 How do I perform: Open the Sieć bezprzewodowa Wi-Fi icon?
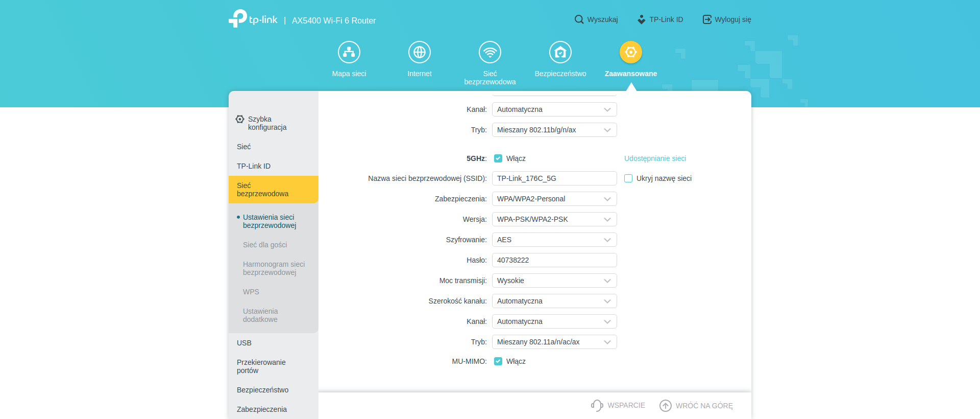[x=490, y=52]
